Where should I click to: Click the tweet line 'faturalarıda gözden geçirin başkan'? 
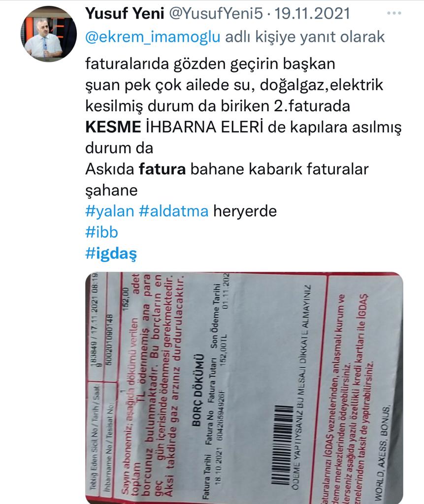tap(210, 63)
